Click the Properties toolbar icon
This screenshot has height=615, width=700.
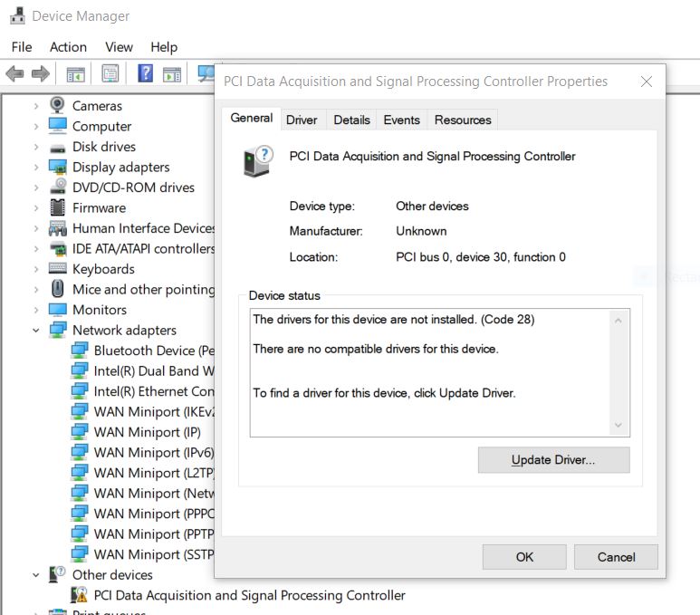point(110,73)
